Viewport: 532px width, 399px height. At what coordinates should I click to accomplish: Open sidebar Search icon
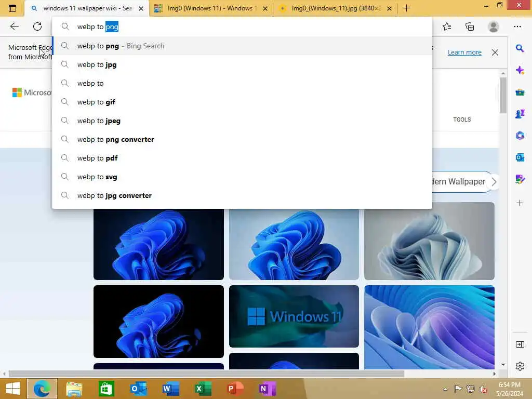[x=520, y=48]
